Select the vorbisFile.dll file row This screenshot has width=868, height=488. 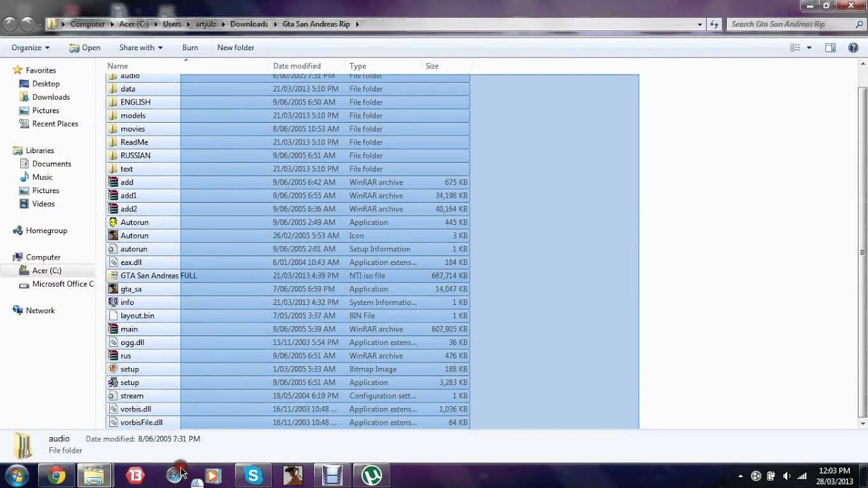288,422
